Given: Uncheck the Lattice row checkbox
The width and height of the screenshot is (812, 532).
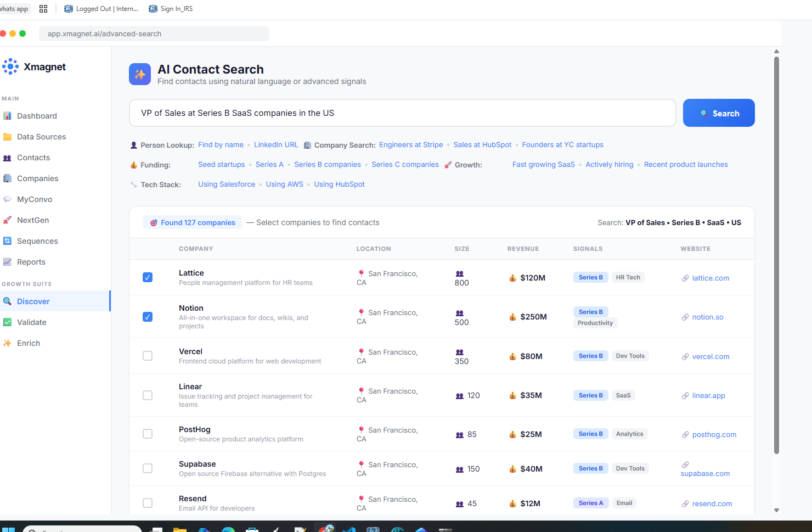Looking at the screenshot, I should (x=148, y=277).
